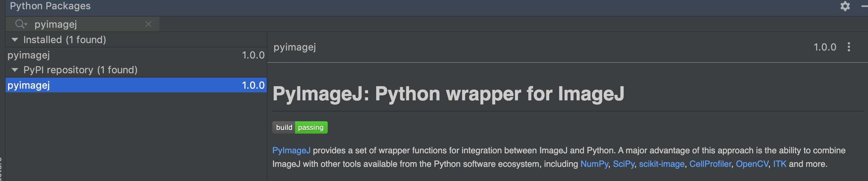Click the pyimagej package title header
The width and height of the screenshot is (868, 181).
pyautogui.click(x=294, y=47)
